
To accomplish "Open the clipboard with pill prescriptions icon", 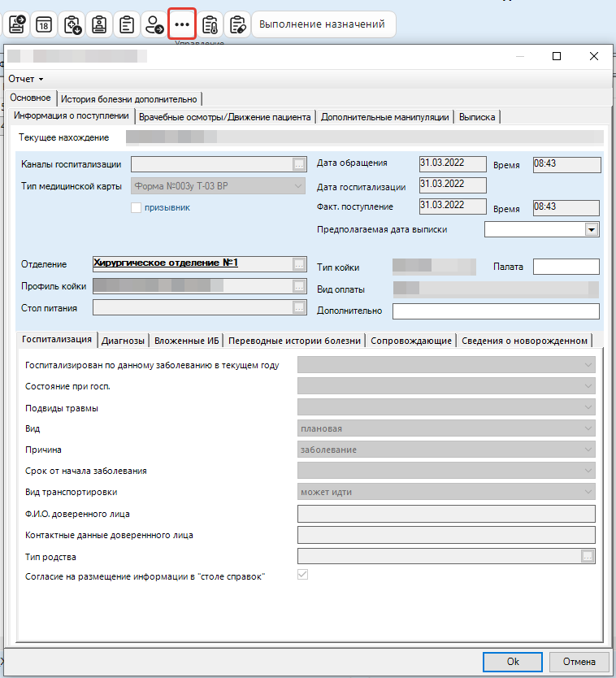I will (x=237, y=24).
